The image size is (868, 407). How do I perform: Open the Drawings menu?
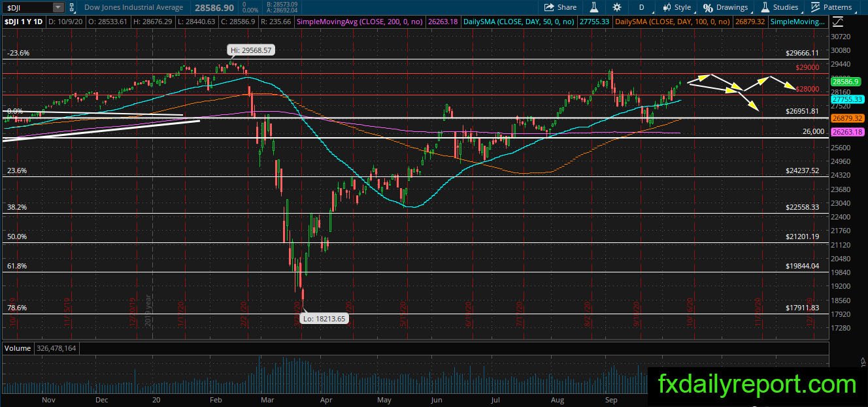tap(726, 7)
